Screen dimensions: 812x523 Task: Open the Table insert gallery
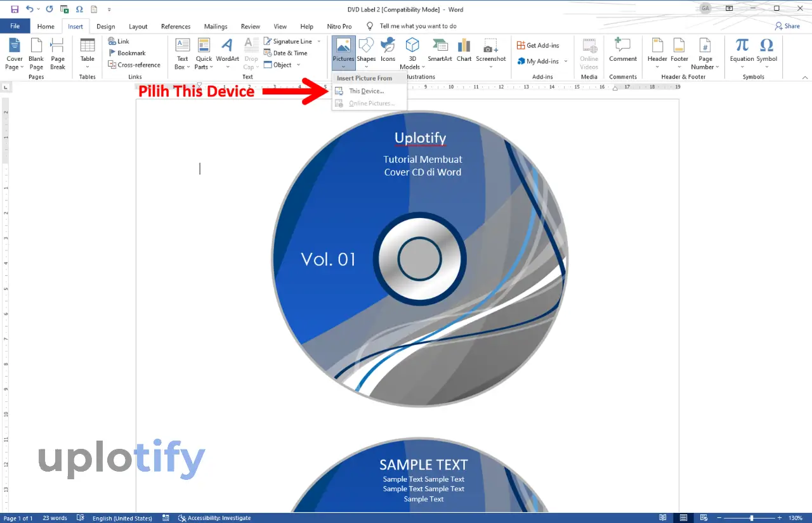(x=88, y=54)
